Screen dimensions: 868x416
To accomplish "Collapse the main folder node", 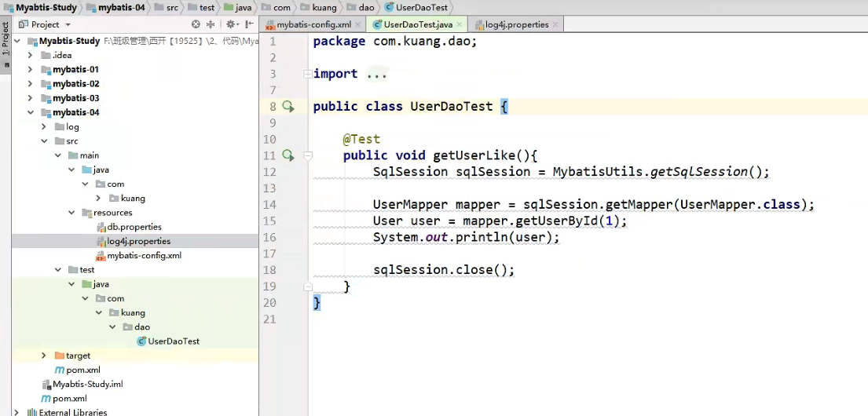I will point(57,155).
